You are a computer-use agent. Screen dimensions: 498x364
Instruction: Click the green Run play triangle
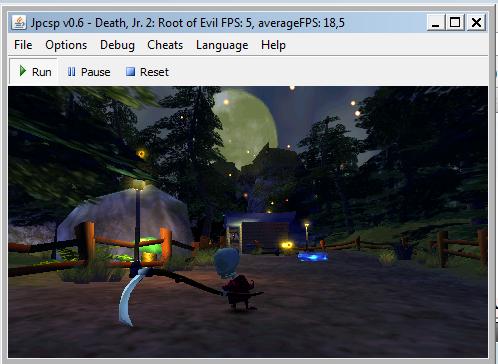click(23, 71)
